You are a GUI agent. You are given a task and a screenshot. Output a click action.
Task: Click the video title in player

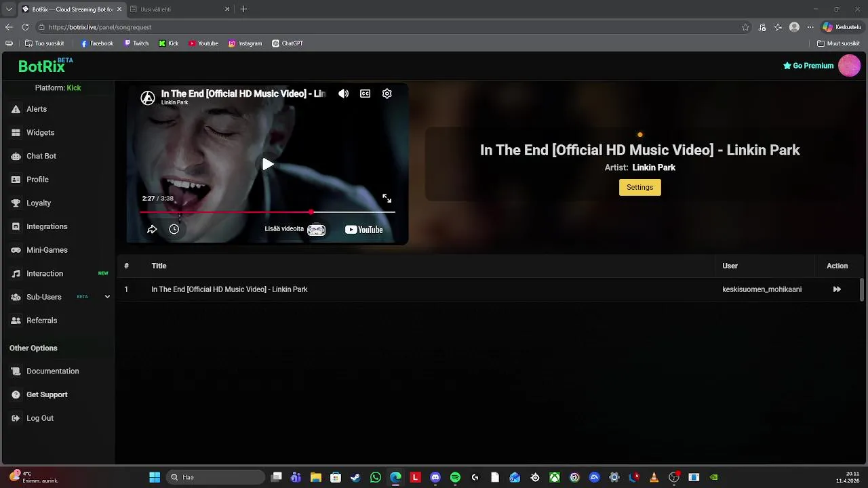coord(243,94)
